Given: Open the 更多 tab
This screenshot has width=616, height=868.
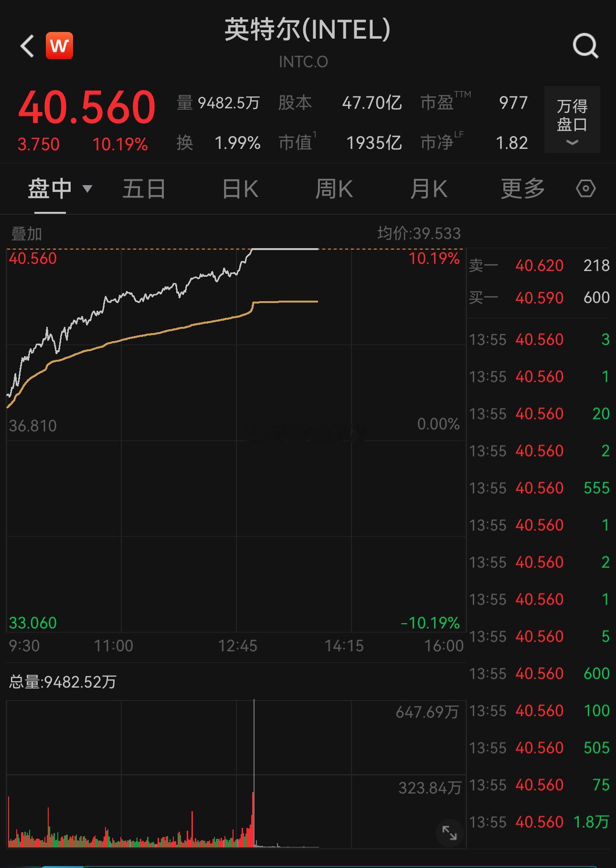Looking at the screenshot, I should 523,188.
